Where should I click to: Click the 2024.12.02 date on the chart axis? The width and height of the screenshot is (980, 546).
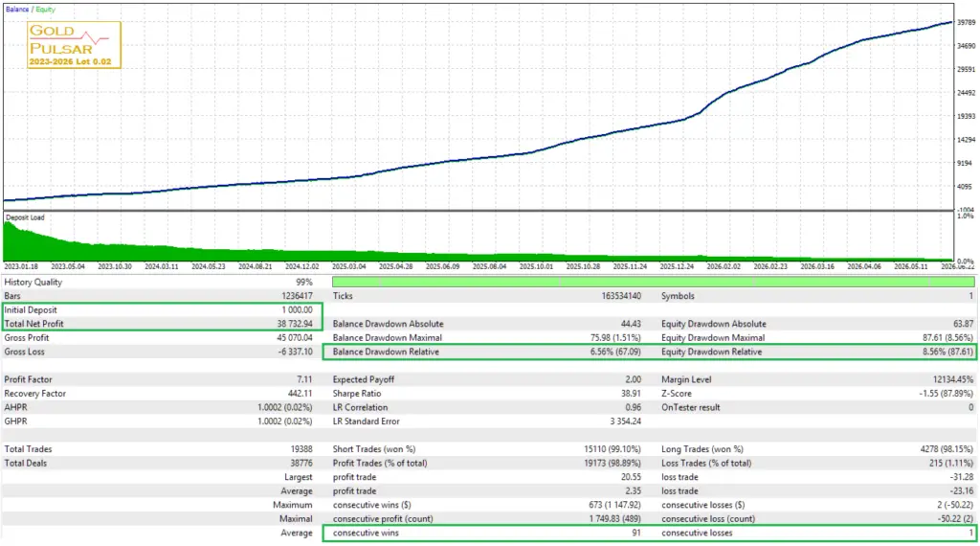click(x=301, y=266)
